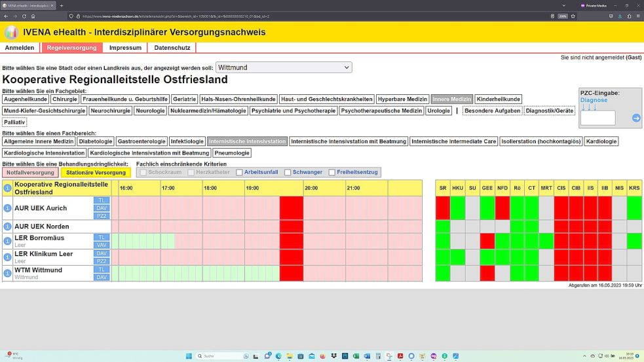Open info icon for WTM Wittmund
The width and height of the screenshot is (644, 362).
click(x=7, y=273)
